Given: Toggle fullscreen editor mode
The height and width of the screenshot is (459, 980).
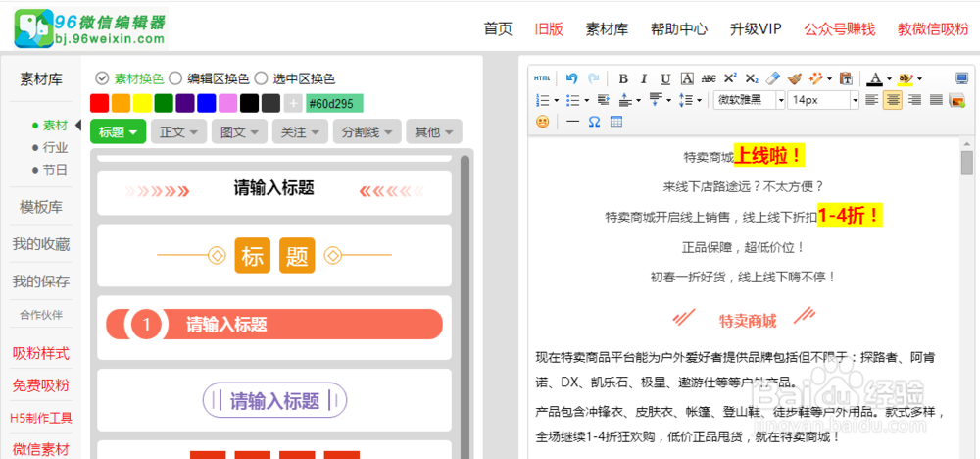Looking at the screenshot, I should [961, 78].
